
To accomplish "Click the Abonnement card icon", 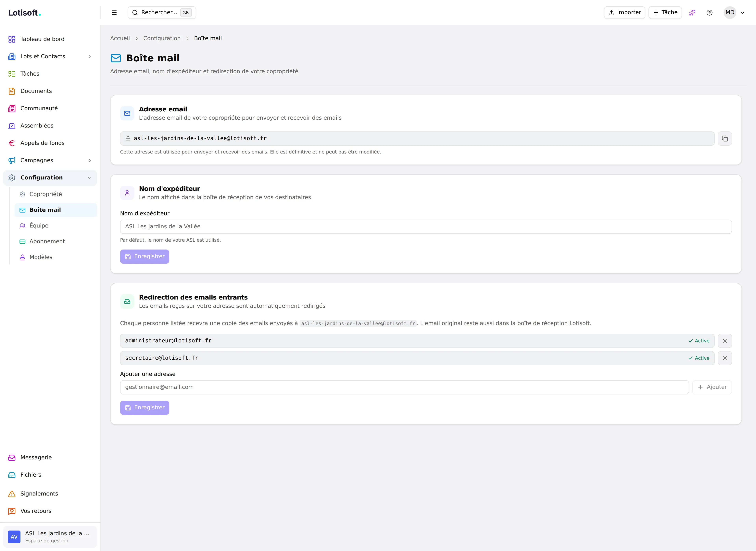I will [x=22, y=241].
